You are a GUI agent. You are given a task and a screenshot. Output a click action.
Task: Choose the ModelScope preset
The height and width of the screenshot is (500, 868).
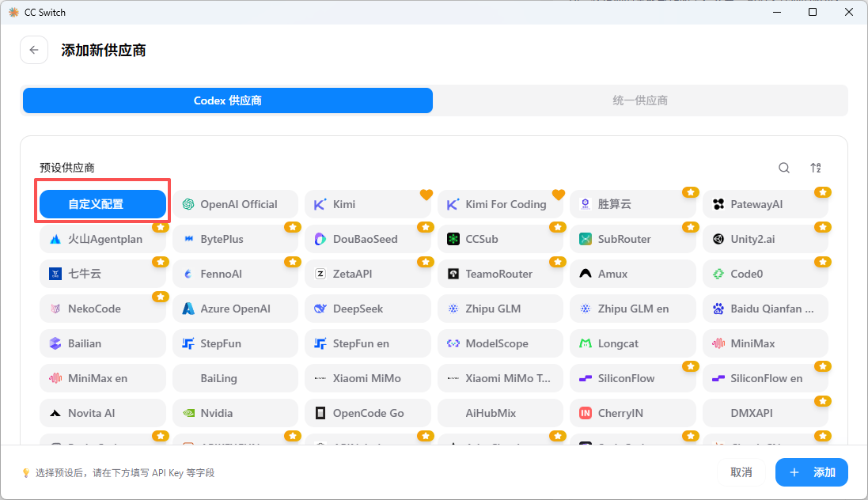pyautogui.click(x=500, y=343)
